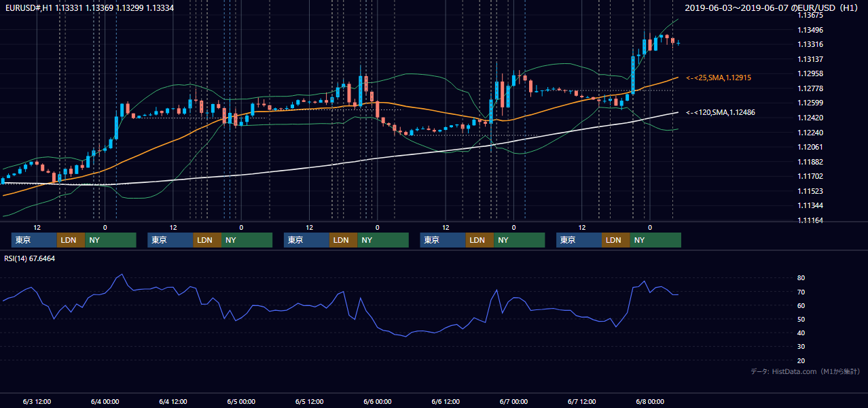Click the RSI scale value 40
868x408 pixels.
(x=801, y=333)
